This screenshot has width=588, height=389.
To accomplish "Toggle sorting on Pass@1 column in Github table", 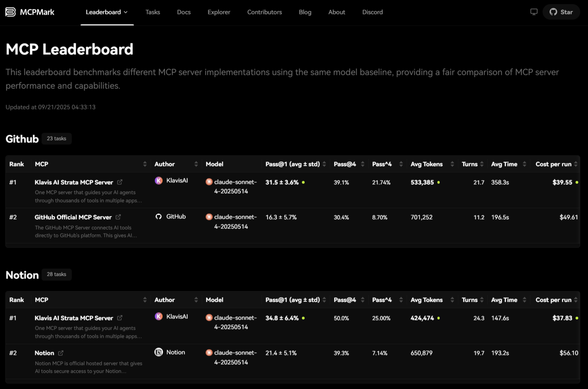I will (x=324, y=164).
